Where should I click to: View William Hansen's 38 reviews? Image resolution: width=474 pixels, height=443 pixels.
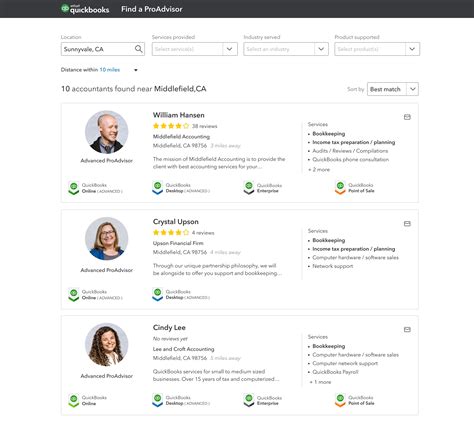204,126
